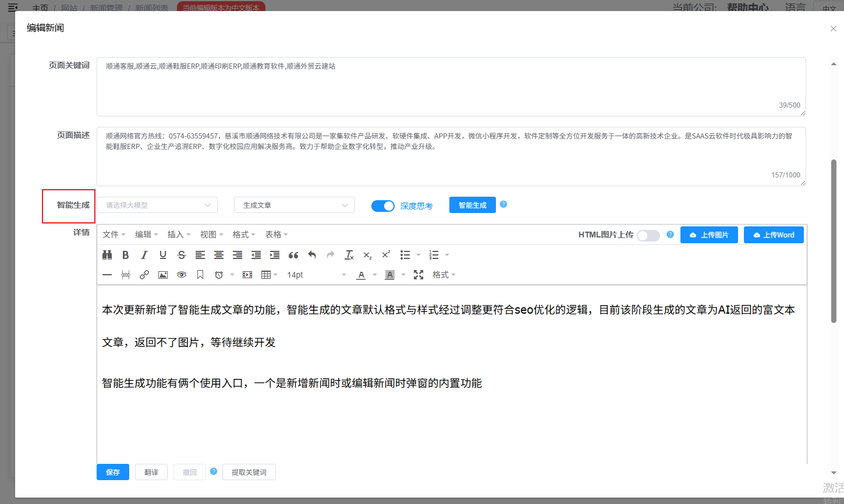Click the preview eye icon
The image size is (844, 504).
point(182,275)
